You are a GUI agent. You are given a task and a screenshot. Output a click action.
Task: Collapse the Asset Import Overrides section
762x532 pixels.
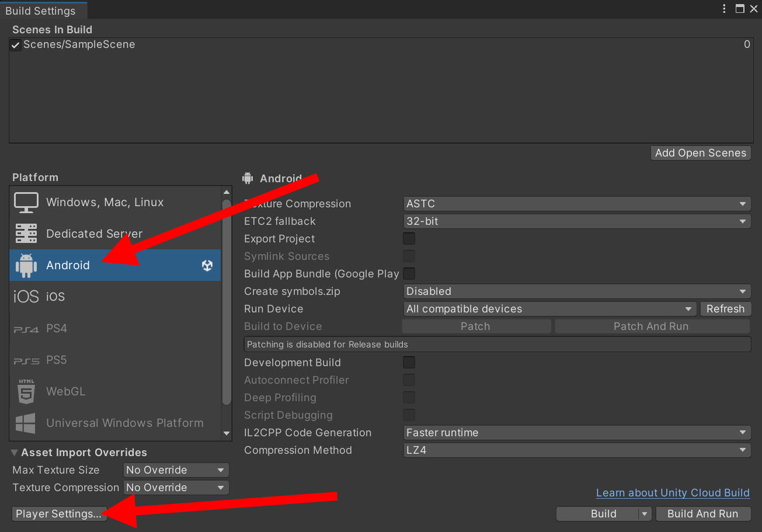point(15,453)
